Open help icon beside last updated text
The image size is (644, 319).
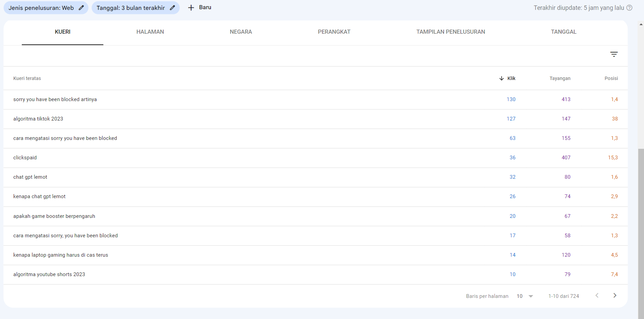click(629, 8)
